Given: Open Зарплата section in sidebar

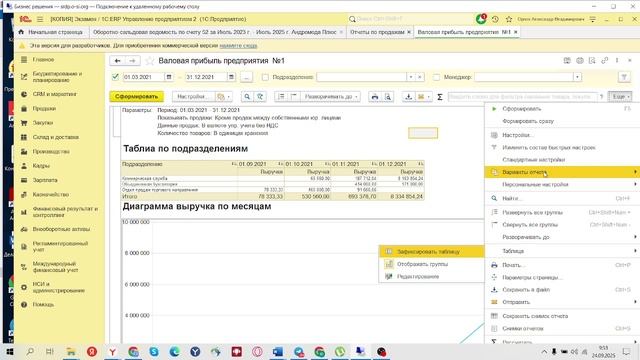Looking at the screenshot, I should [x=45, y=180].
